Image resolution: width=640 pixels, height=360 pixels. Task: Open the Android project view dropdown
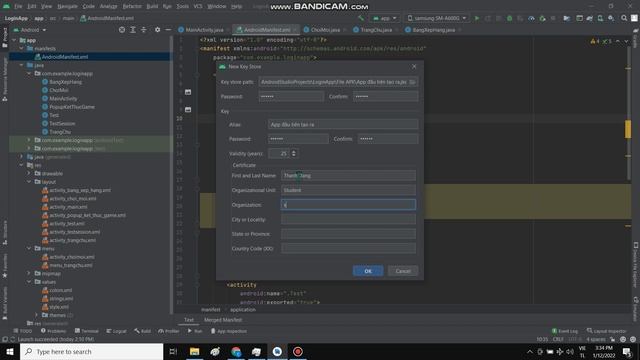tap(30, 30)
